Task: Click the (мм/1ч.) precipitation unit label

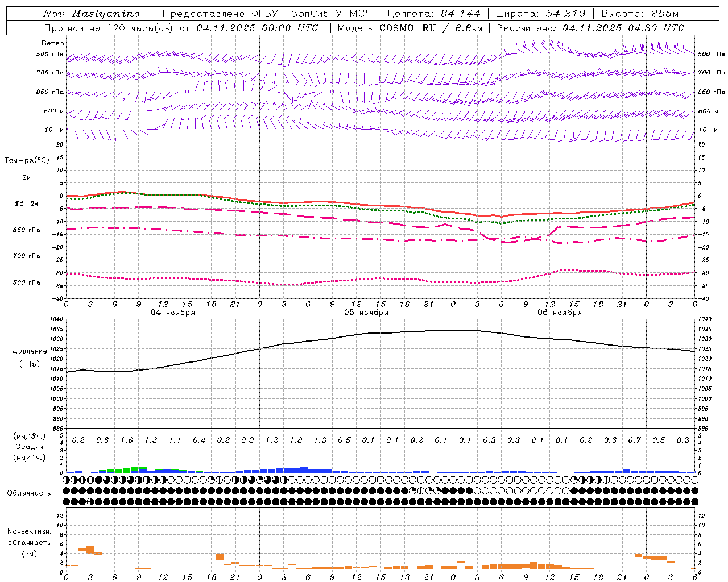Action: point(29,458)
